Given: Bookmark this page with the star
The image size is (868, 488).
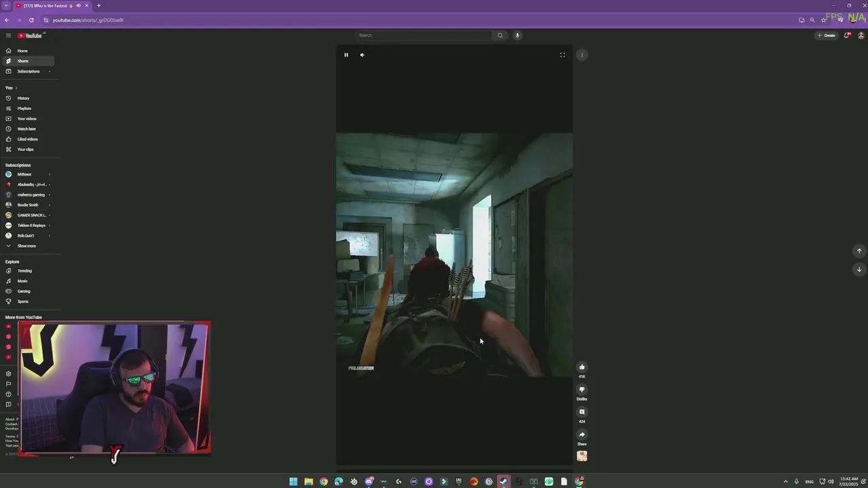Looking at the screenshot, I should point(824,20).
